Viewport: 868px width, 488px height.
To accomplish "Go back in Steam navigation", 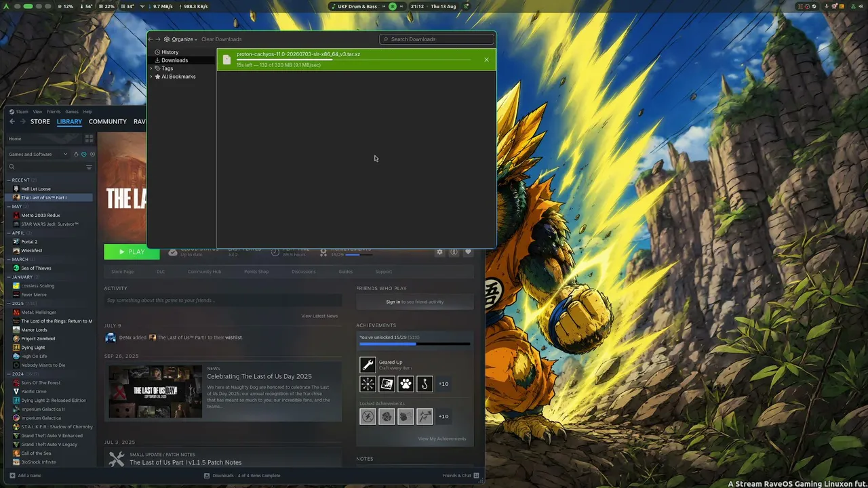I will (12, 122).
